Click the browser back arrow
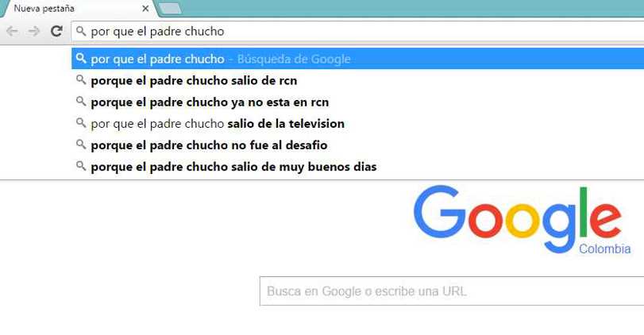644x335 pixels. pyautogui.click(x=12, y=31)
